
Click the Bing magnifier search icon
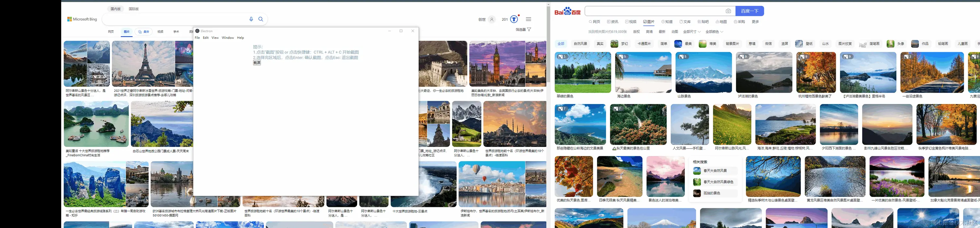click(261, 19)
